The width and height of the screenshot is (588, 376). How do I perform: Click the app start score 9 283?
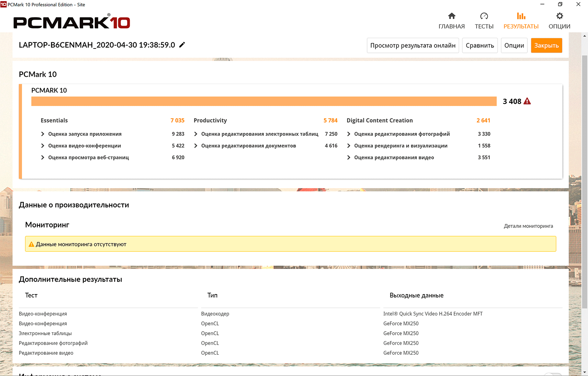tap(178, 134)
